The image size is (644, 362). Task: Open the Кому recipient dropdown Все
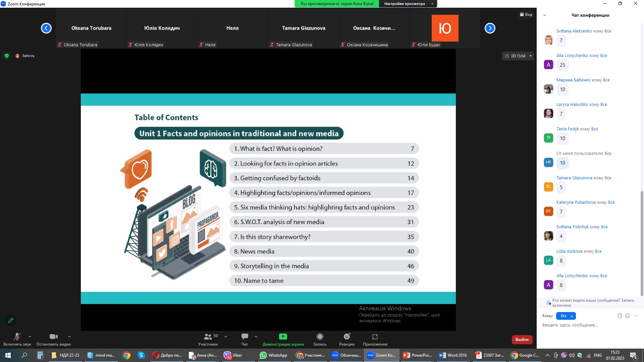[x=566, y=316]
